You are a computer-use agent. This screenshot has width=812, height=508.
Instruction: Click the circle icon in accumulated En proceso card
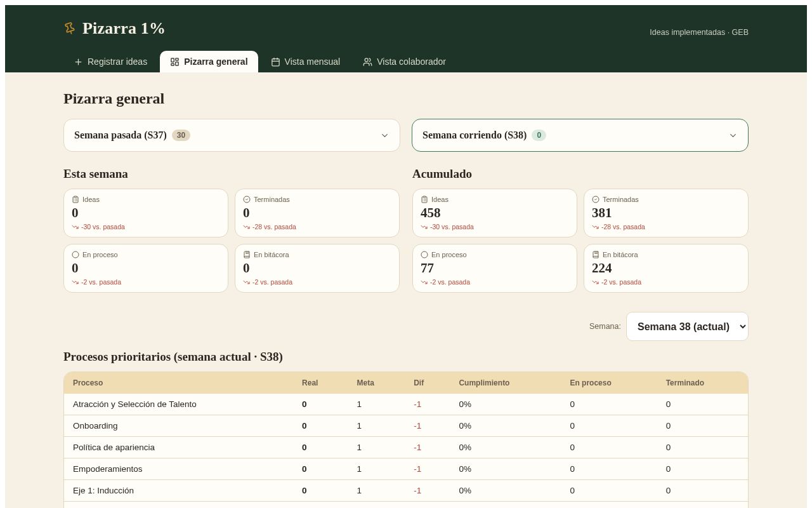click(x=424, y=255)
